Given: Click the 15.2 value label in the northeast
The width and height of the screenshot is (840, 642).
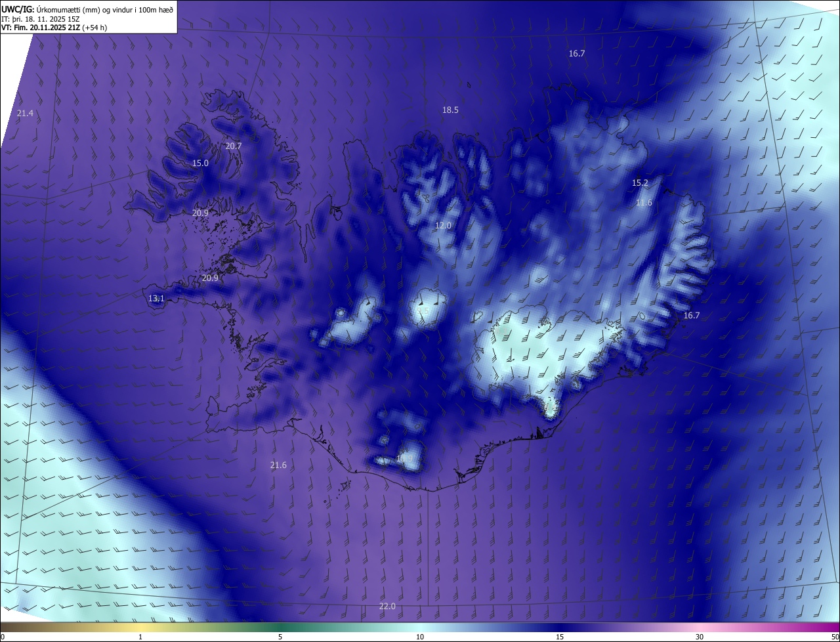Looking at the screenshot, I should click(640, 182).
